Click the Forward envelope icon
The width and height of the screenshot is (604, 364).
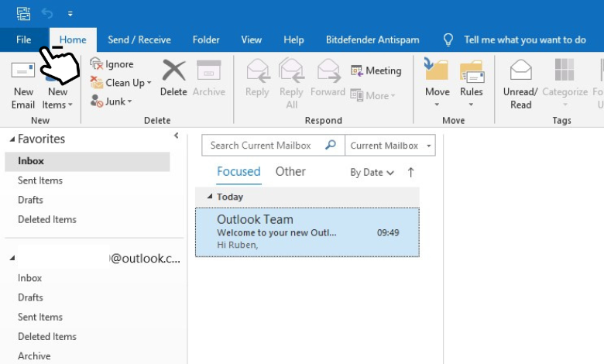point(328,70)
